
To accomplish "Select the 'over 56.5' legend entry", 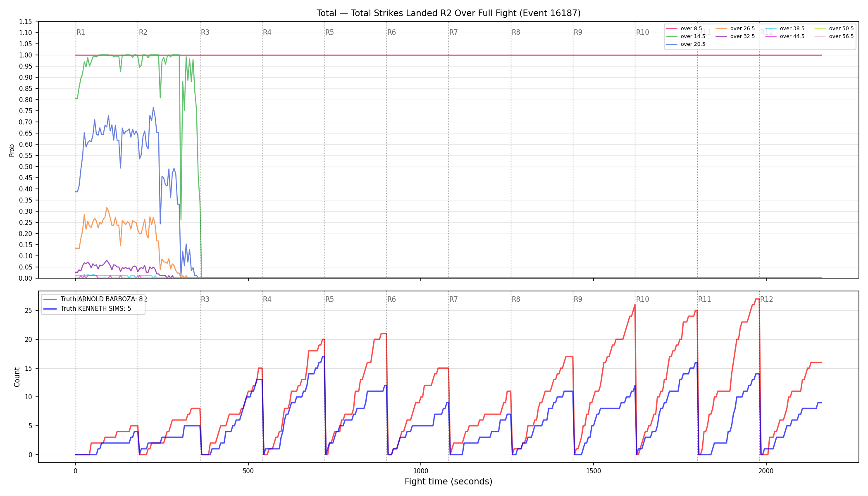I will (834, 36).
